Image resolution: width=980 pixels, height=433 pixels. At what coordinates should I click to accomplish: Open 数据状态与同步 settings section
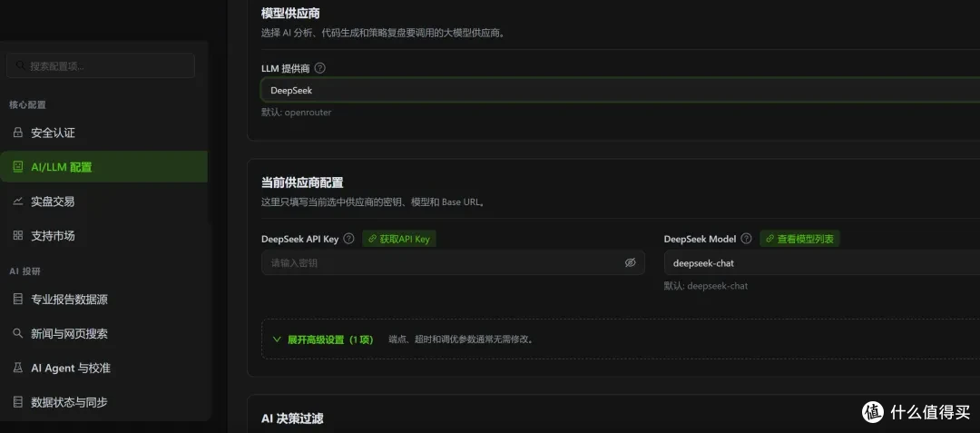[x=103, y=402]
